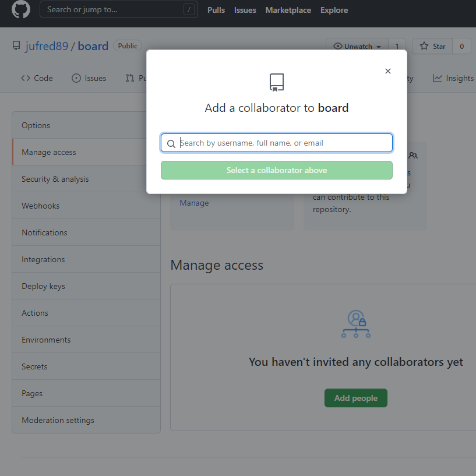Select Secrets in settings sidebar
This screenshot has width=476, height=476.
pyautogui.click(x=86, y=366)
